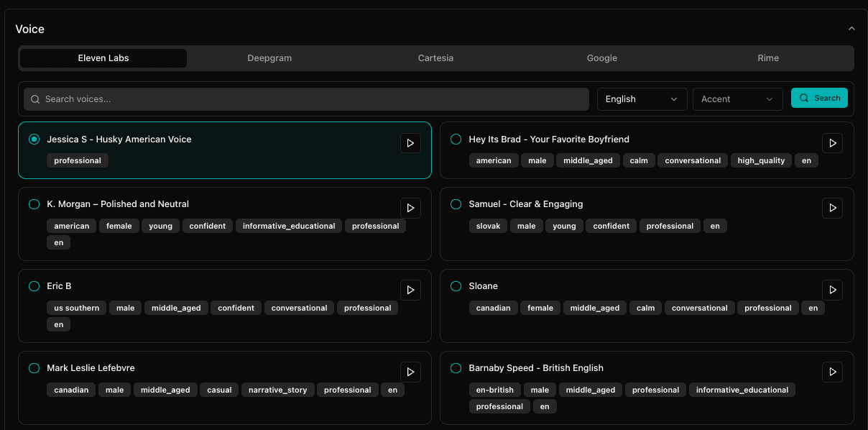Image resolution: width=868 pixels, height=430 pixels.
Task: Choose the Sloane voice
Action: tap(456, 285)
